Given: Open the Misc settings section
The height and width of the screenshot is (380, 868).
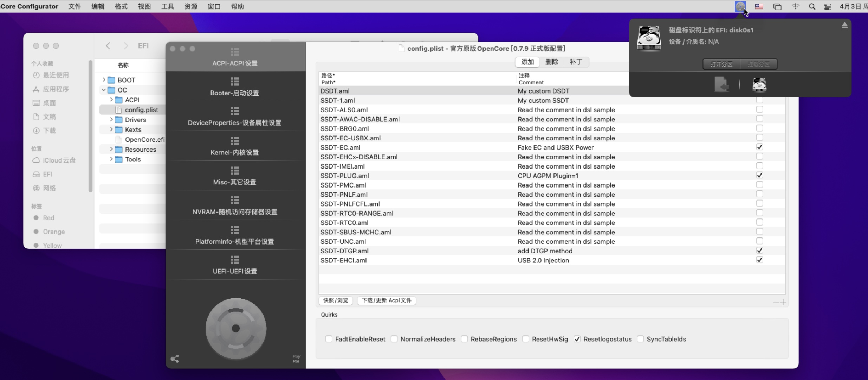Looking at the screenshot, I should 235,176.
